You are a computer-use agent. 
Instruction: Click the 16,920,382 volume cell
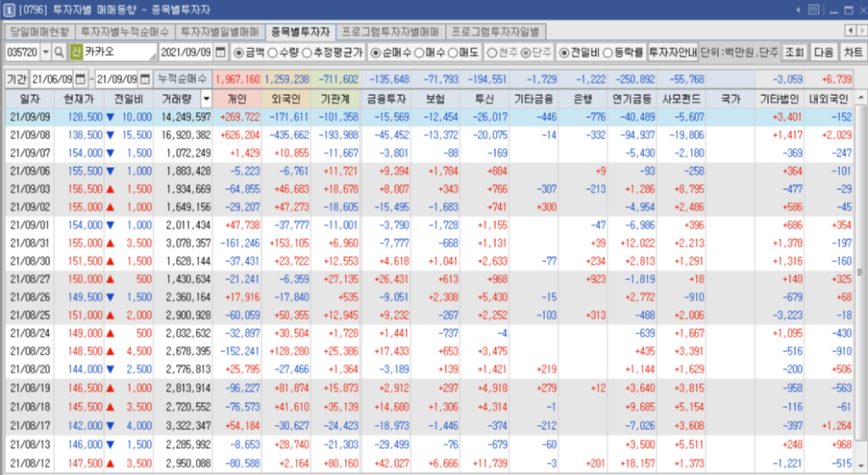coord(186,135)
